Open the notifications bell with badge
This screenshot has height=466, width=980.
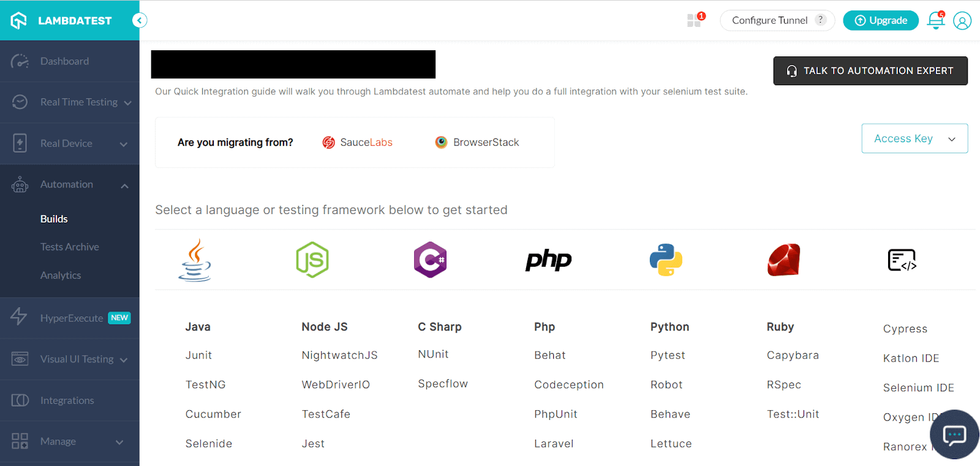point(935,20)
